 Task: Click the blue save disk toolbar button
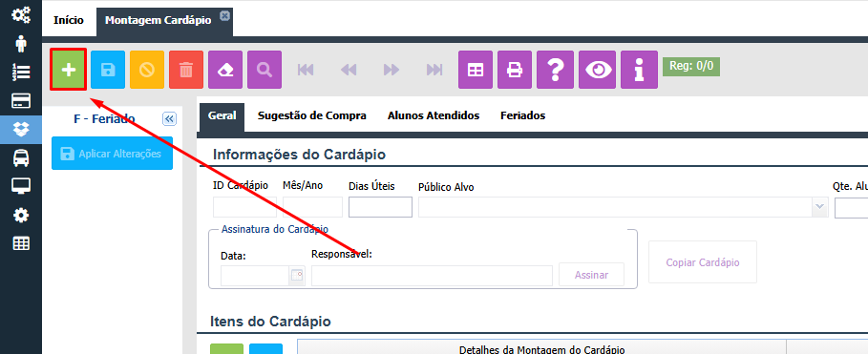108,70
